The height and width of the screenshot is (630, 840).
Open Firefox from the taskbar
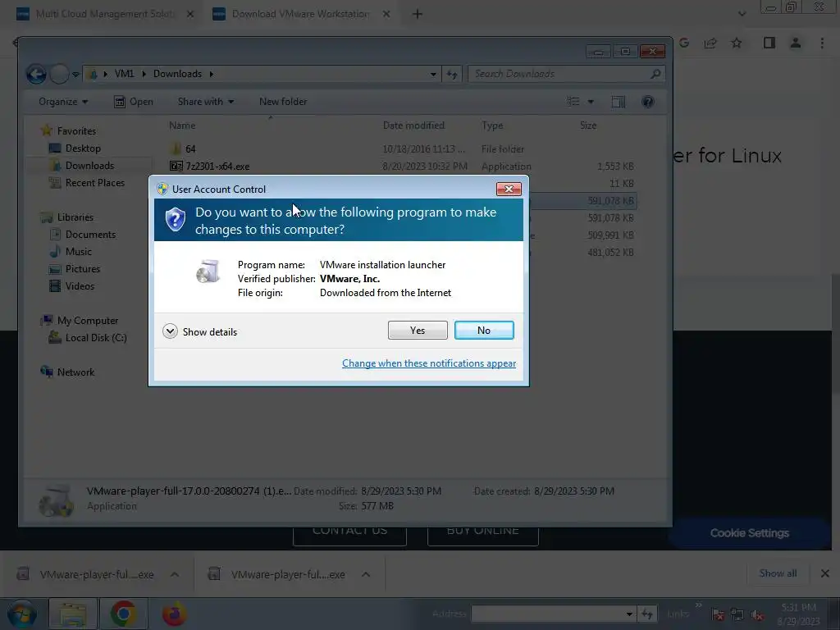click(175, 614)
